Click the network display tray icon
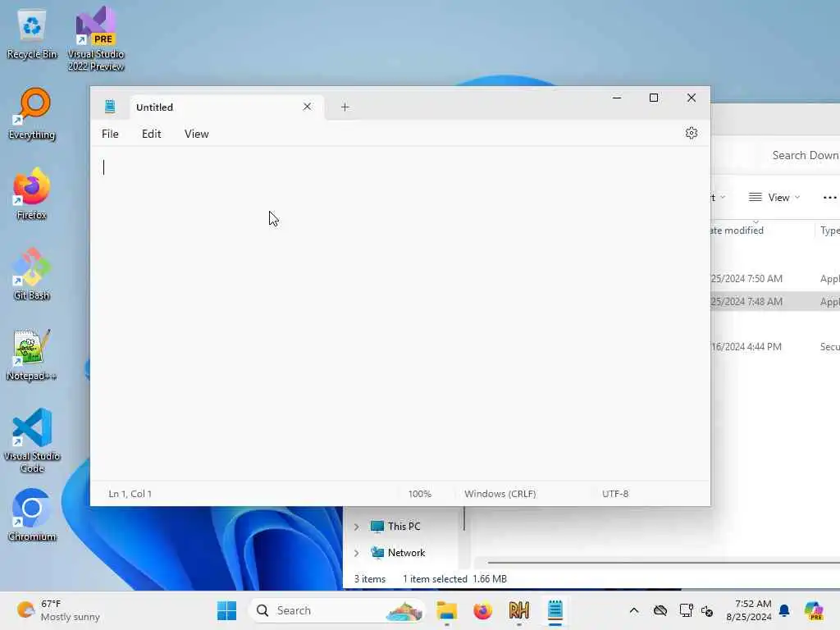This screenshot has width=840, height=630. [x=686, y=610]
